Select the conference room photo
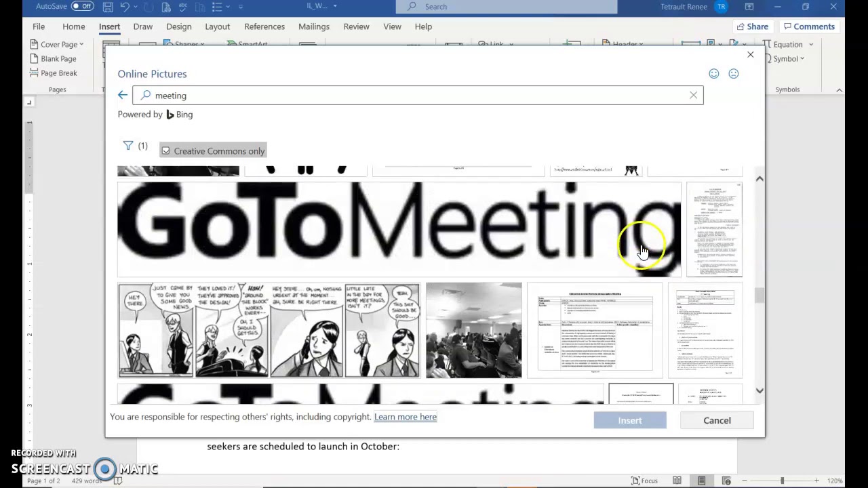Image resolution: width=868 pixels, height=488 pixels. [473, 330]
